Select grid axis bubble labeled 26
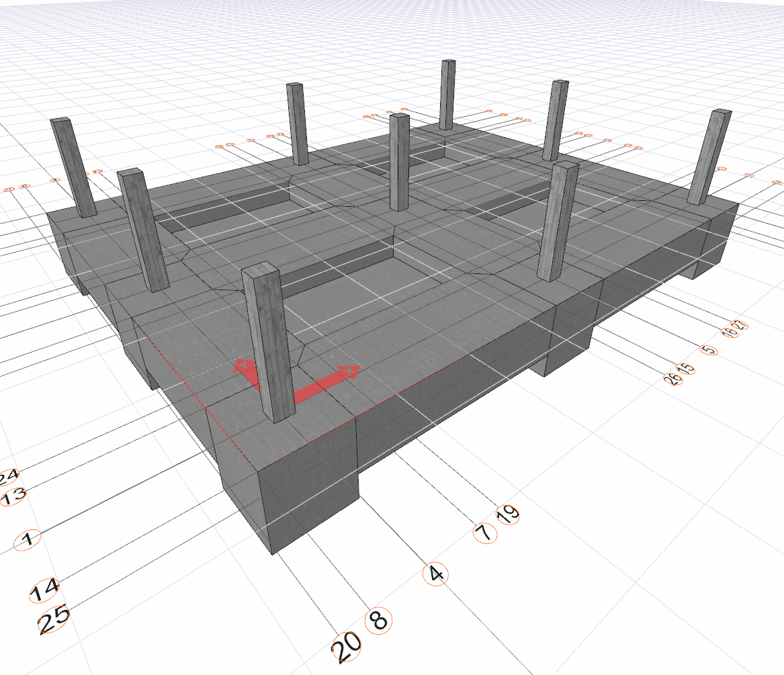 [x=673, y=379]
